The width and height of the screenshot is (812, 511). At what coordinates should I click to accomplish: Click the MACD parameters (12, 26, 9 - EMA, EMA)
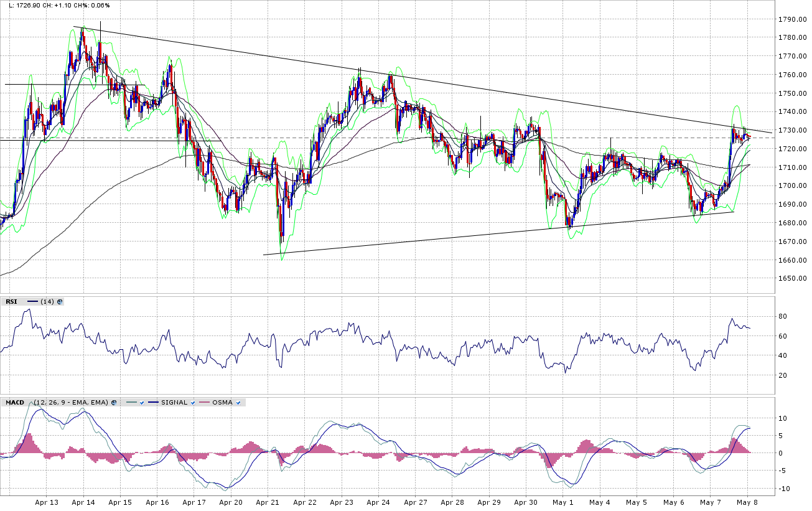71,403
